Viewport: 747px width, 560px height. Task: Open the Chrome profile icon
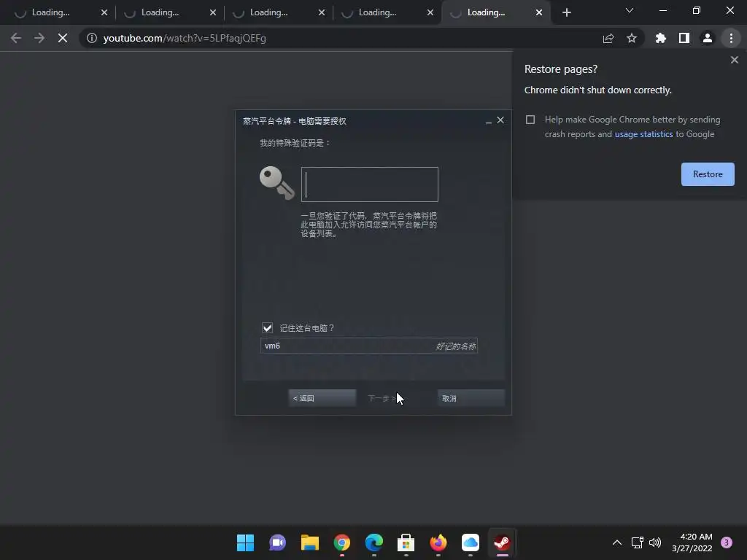point(707,38)
